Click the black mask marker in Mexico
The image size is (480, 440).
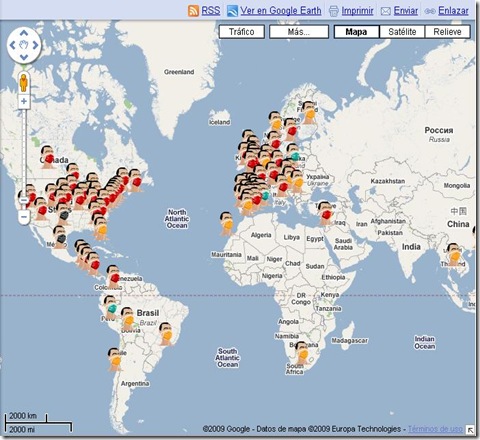(60, 237)
